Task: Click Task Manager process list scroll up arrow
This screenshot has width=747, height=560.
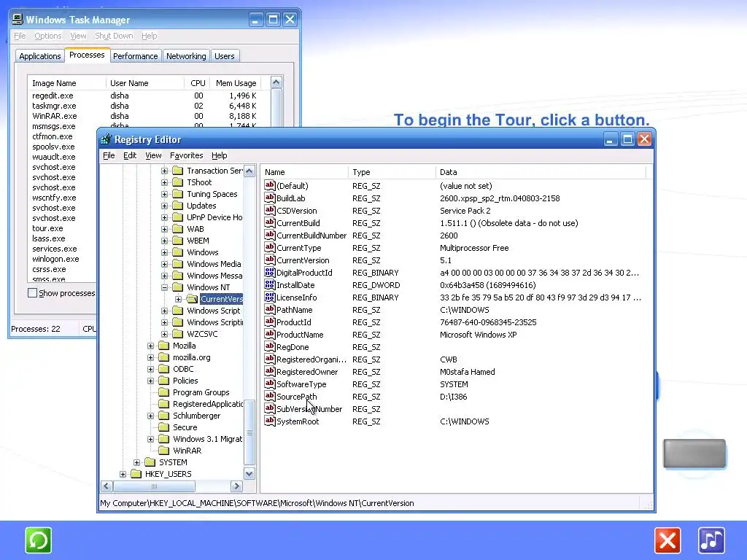Action: (276, 82)
